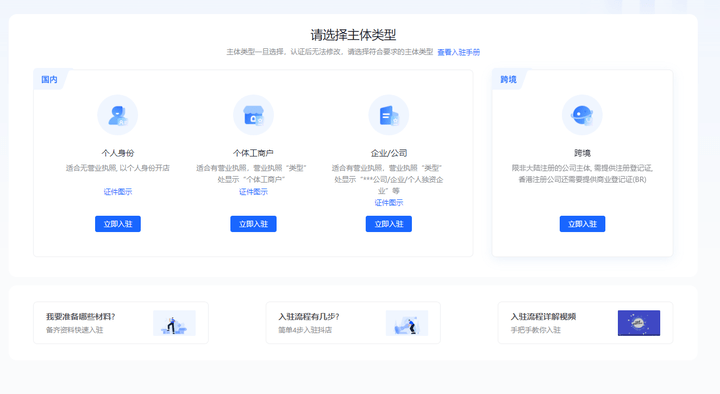Click the 手把手教你入驻 subtitle
Screen dimensions: 720x394
[535, 330]
